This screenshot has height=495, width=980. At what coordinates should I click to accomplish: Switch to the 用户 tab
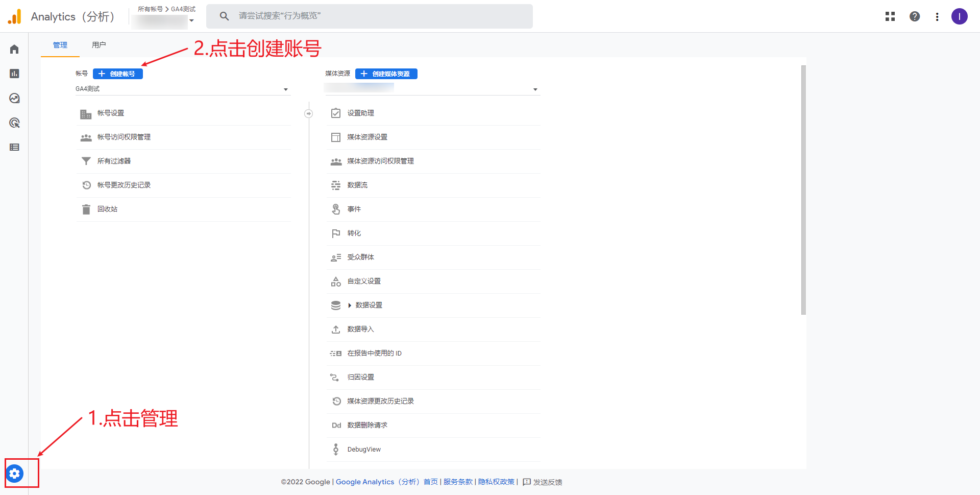[x=99, y=45]
